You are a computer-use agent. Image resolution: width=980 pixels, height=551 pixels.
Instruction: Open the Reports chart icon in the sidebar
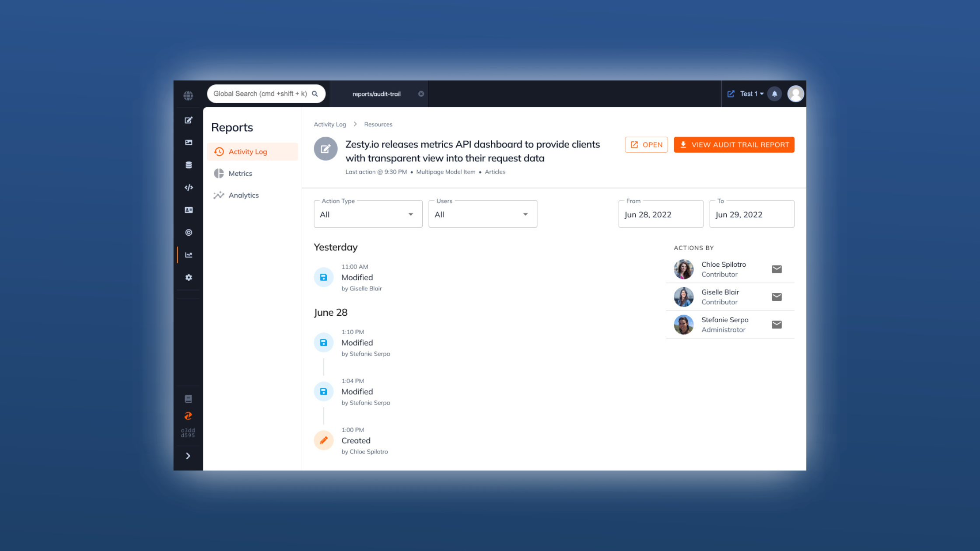click(189, 255)
